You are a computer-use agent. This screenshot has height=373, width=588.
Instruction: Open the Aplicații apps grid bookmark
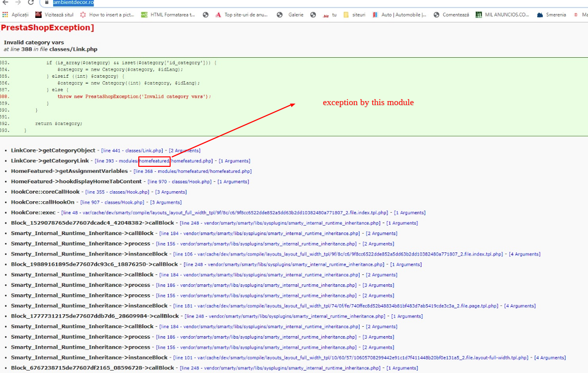pos(15,14)
